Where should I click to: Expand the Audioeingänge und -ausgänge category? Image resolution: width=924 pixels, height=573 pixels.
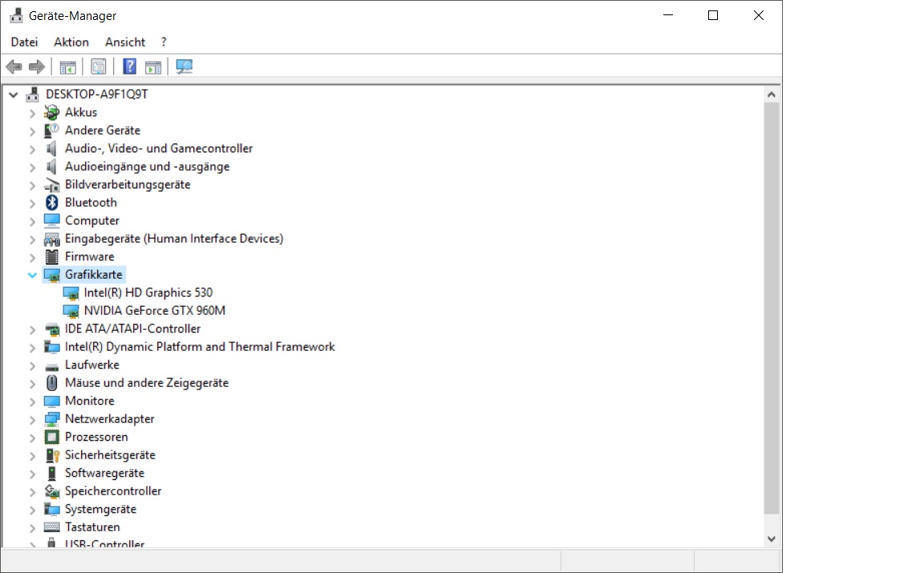[32, 167]
